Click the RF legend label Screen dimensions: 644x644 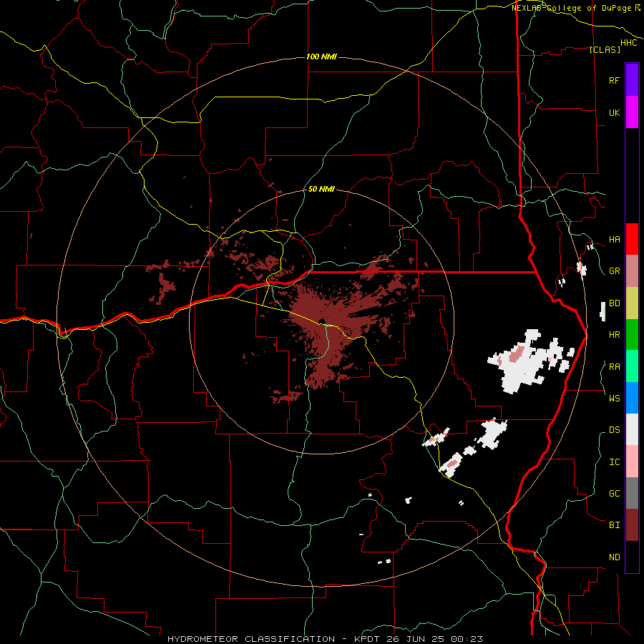[614, 80]
